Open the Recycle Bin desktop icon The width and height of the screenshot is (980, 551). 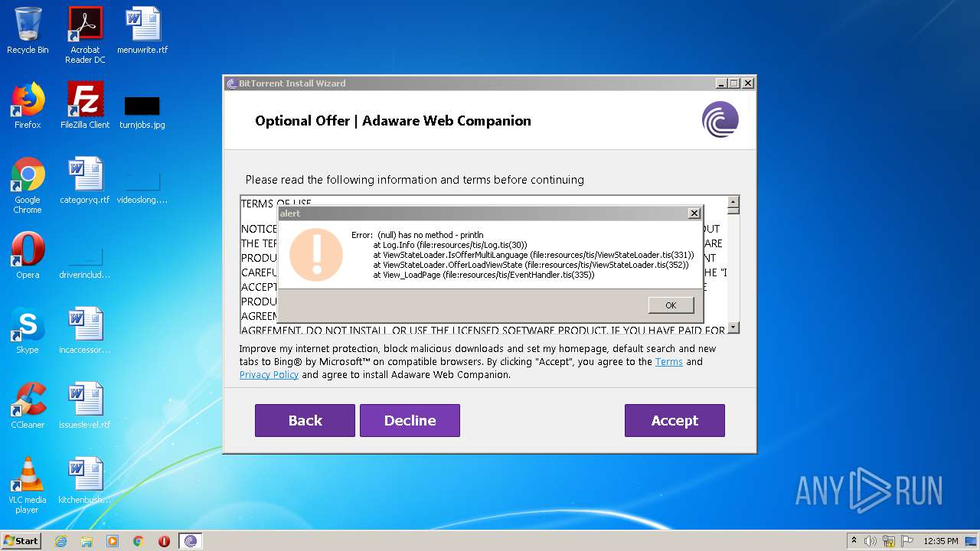pos(28,31)
